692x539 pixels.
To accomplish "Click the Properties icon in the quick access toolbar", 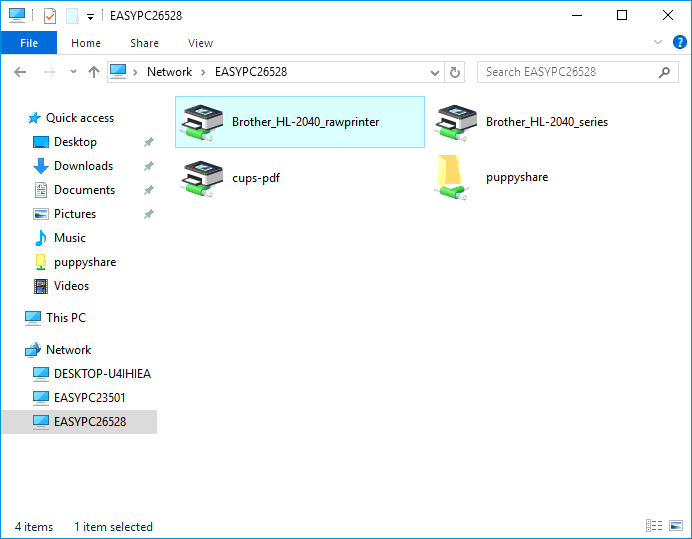I will (x=50, y=16).
